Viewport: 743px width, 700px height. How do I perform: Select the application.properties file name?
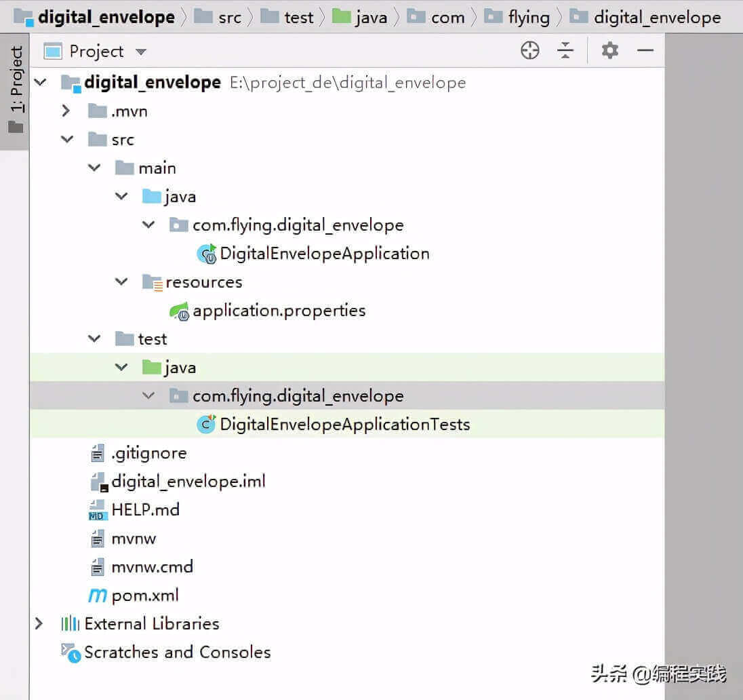[x=279, y=311]
